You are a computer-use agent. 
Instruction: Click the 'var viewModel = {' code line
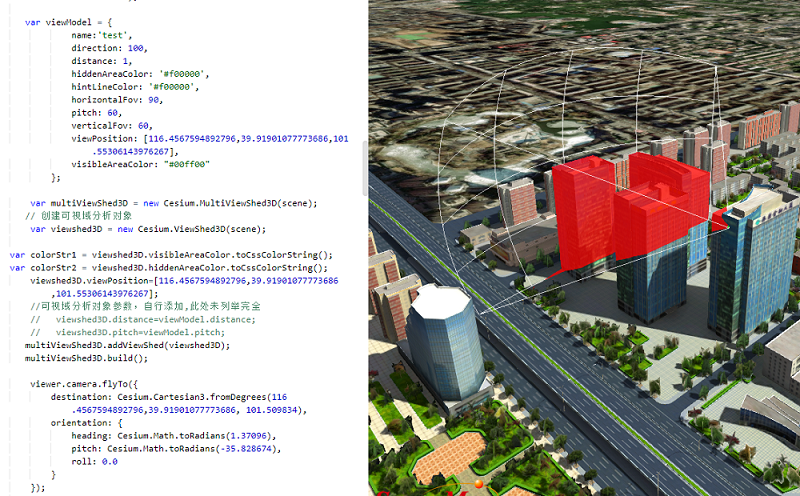pyautogui.click(x=68, y=22)
